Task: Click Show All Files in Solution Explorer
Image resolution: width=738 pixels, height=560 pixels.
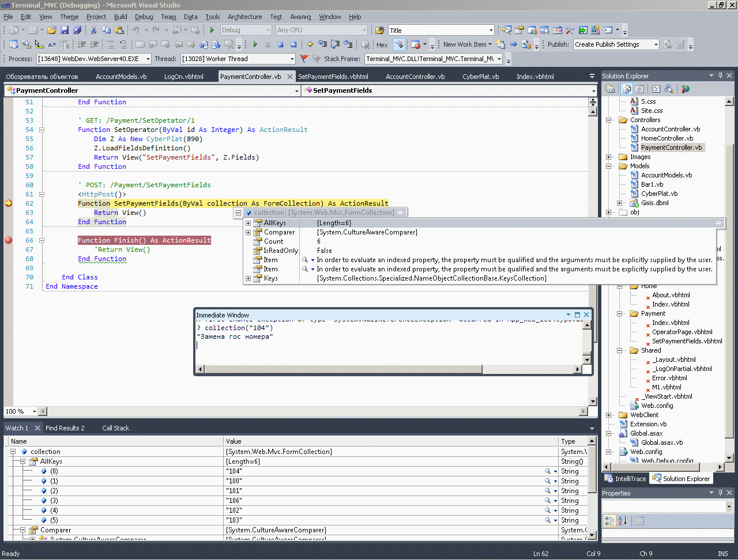Action: pos(627,89)
